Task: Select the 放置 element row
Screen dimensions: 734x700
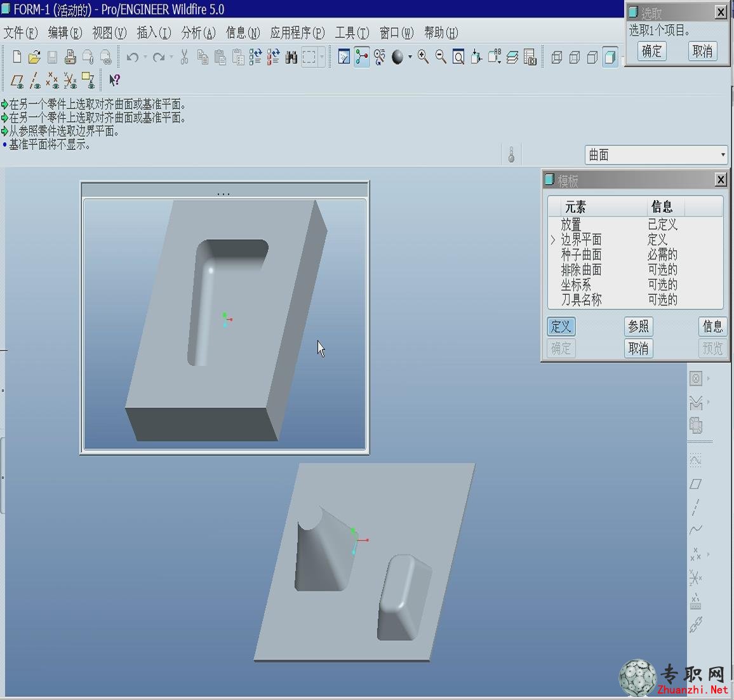Action: pyautogui.click(x=635, y=225)
